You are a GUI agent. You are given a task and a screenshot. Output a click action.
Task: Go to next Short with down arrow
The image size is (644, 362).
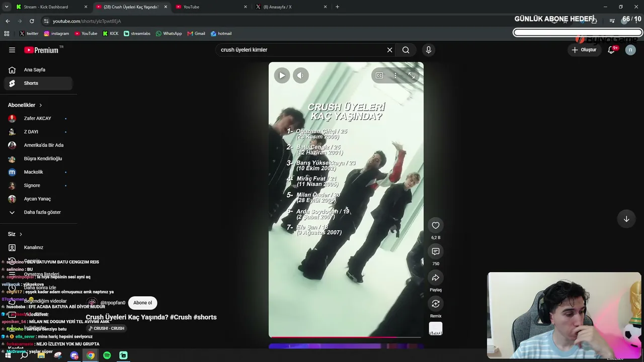[626, 219]
